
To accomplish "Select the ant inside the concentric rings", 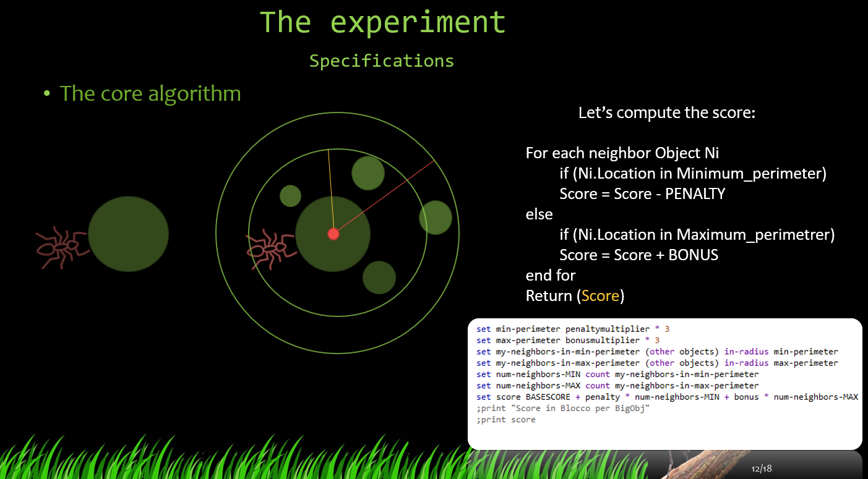I will [x=270, y=250].
